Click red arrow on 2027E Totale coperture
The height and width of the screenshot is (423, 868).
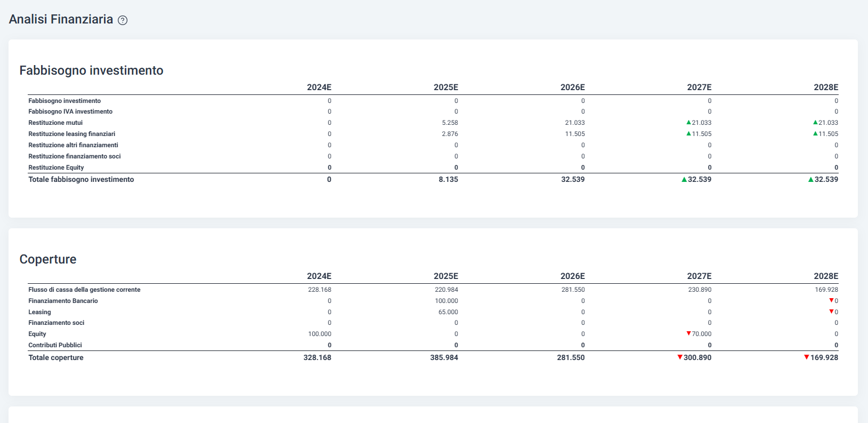click(680, 357)
